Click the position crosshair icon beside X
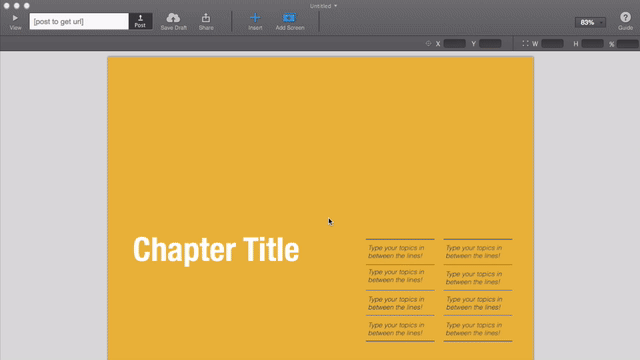 (428, 43)
